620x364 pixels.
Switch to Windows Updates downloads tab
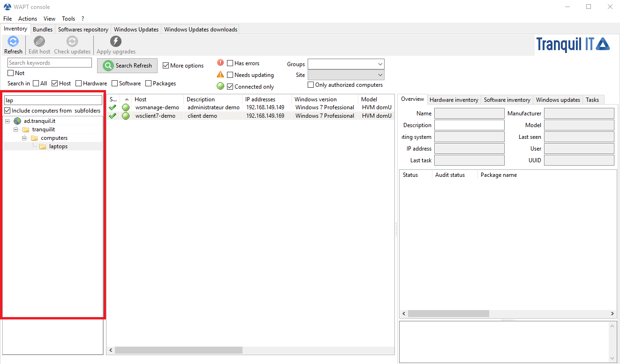click(x=201, y=29)
